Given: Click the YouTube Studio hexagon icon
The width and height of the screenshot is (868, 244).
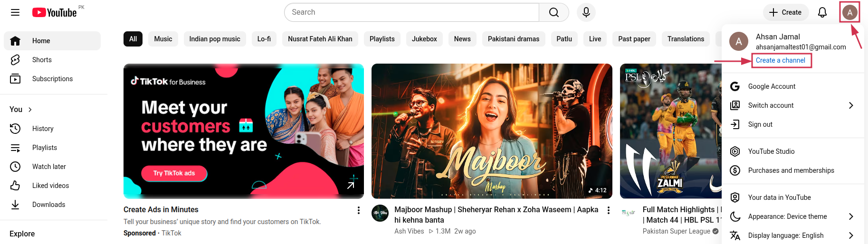Looking at the screenshot, I should [x=735, y=151].
